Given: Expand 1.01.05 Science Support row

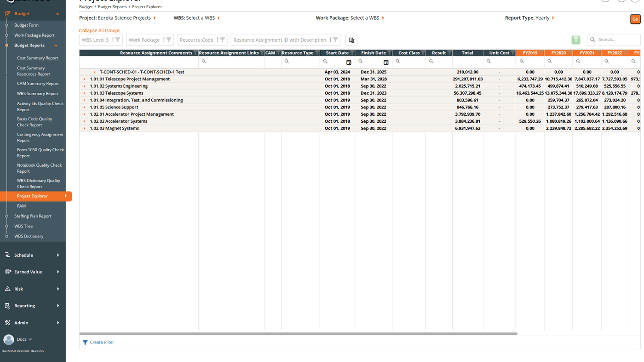Looking at the screenshot, I should [84, 107].
